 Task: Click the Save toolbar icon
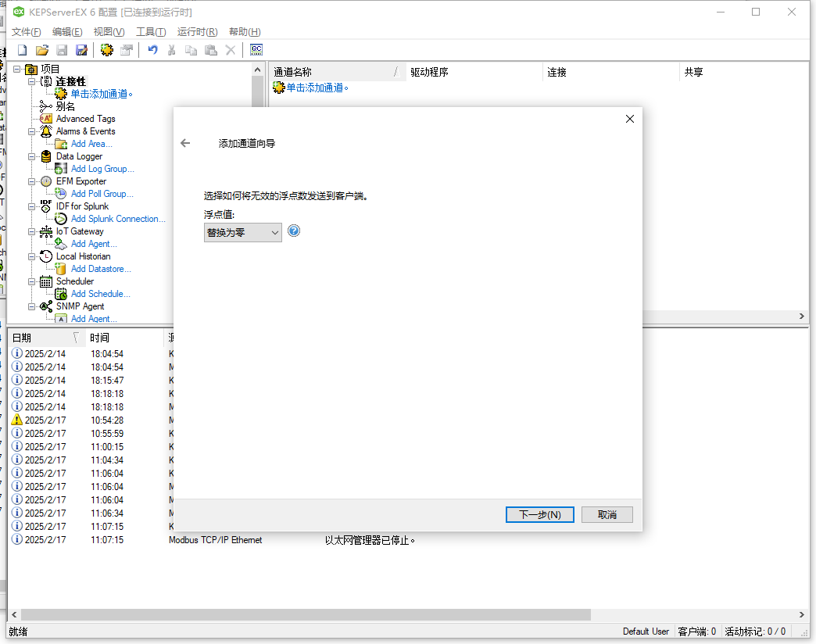pos(62,50)
